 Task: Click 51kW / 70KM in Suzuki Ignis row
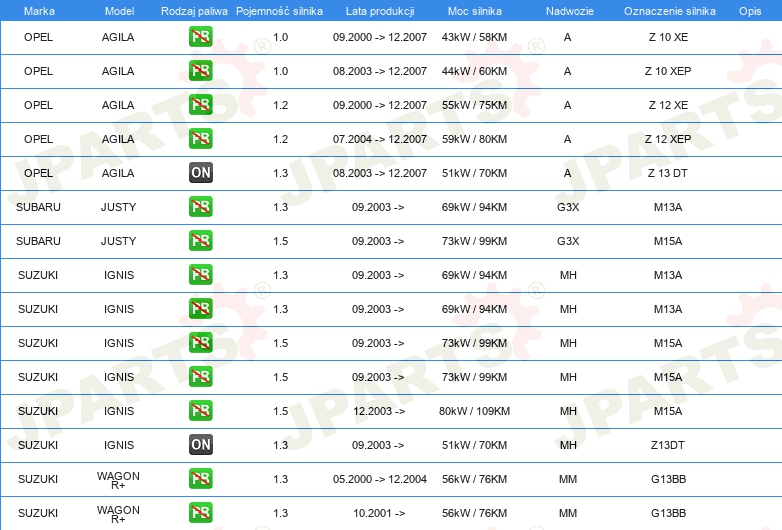474,445
